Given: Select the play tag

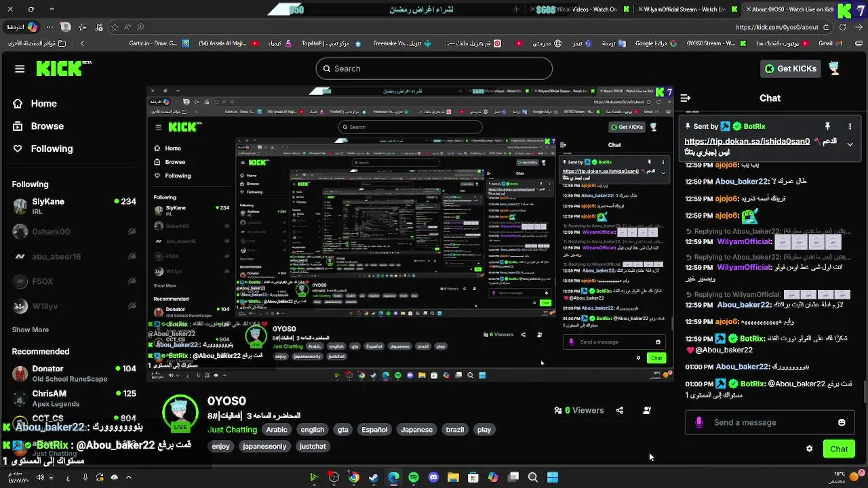Looking at the screenshot, I should coord(484,430).
